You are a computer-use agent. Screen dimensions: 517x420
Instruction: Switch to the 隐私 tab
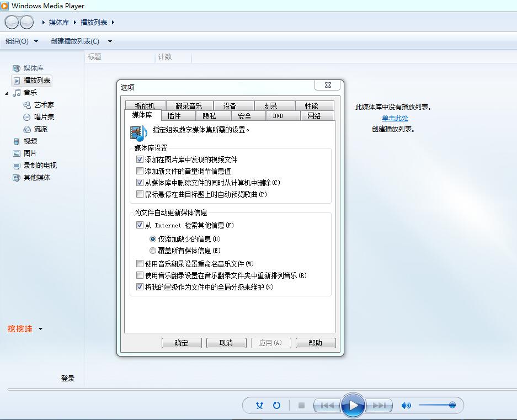click(213, 116)
